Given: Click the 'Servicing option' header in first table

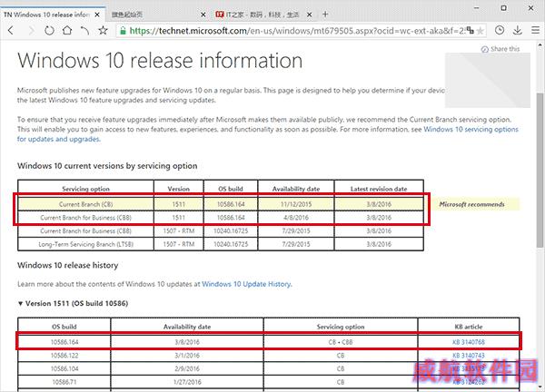Looking at the screenshot, I should (85, 189).
